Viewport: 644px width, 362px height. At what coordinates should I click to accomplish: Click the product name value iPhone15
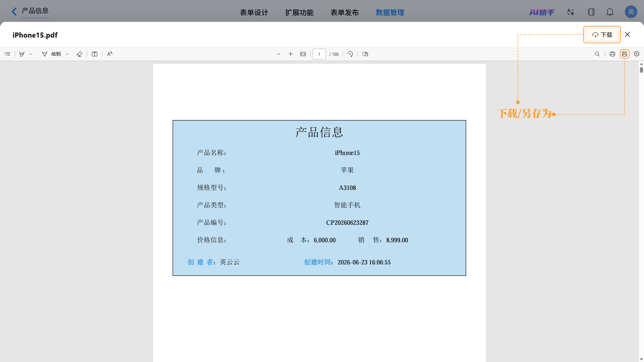(347, 153)
